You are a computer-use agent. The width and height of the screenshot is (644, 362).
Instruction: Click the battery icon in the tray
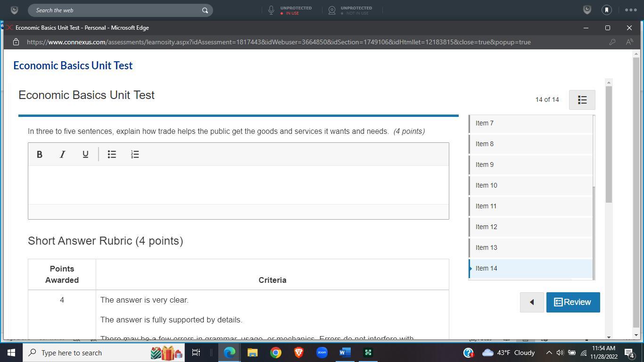[571, 353]
